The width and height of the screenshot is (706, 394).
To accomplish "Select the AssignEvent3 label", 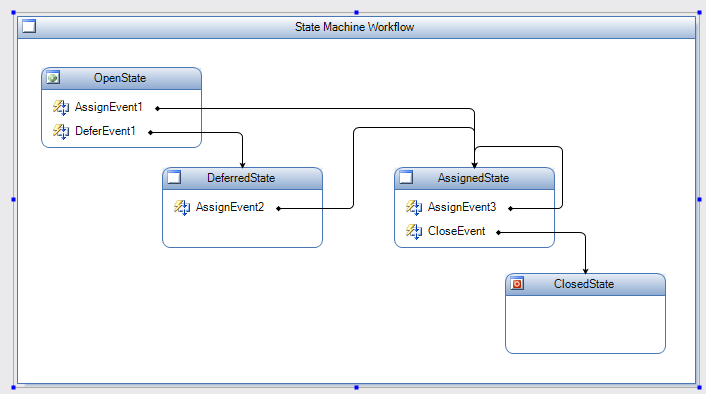I will point(462,207).
